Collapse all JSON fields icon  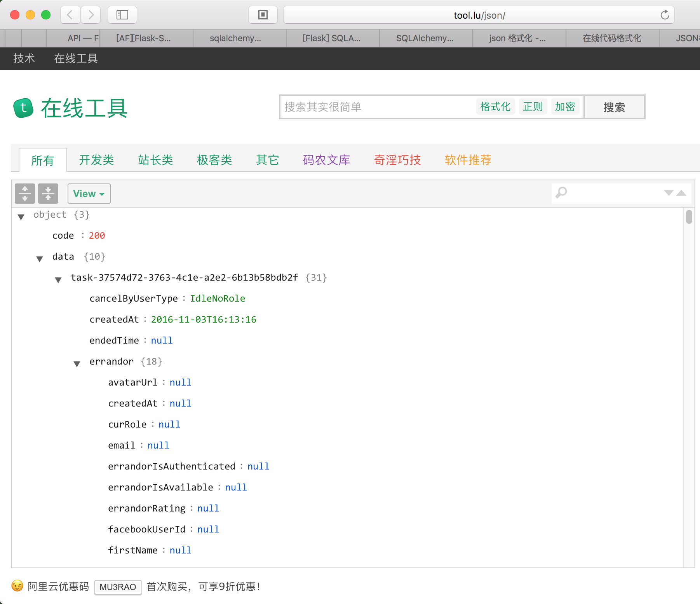[x=48, y=194]
